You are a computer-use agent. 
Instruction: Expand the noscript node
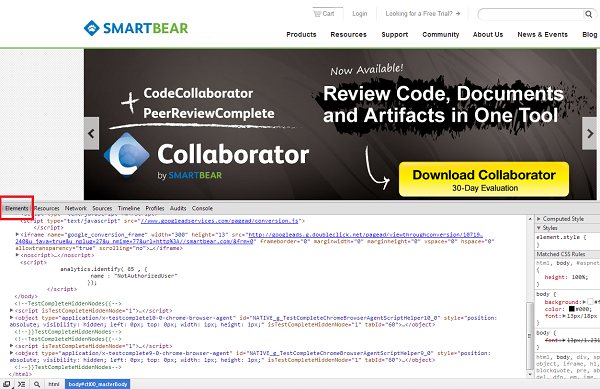pyautogui.click(x=17, y=255)
